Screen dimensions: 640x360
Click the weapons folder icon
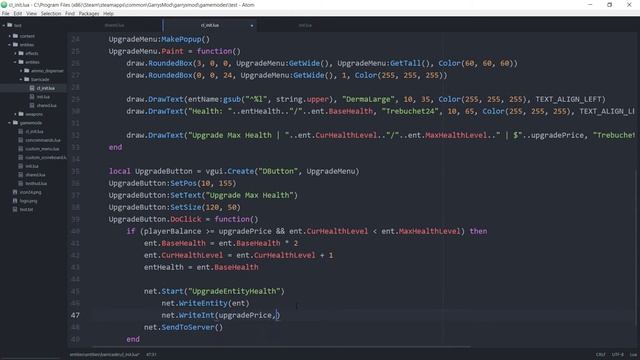pyautogui.click(x=21, y=114)
